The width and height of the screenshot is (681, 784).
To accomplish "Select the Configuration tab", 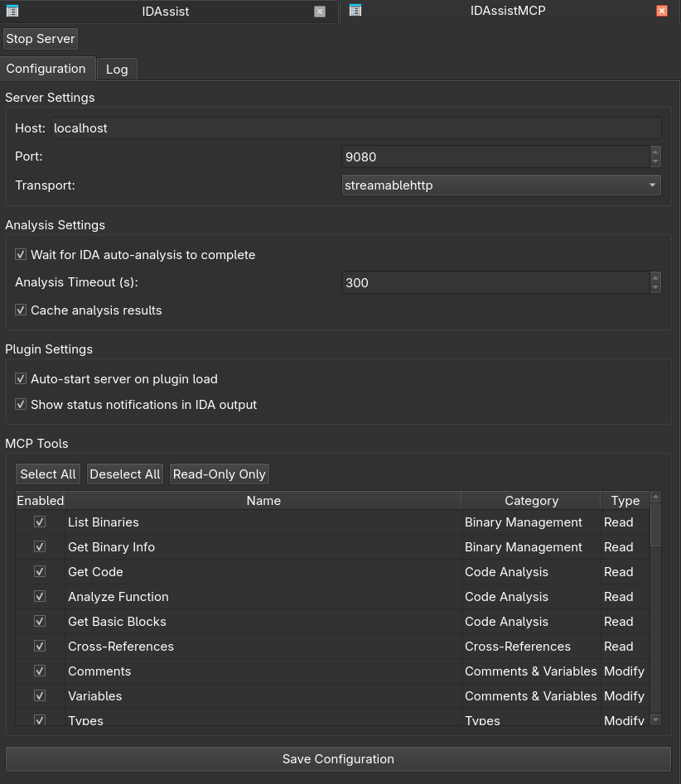I will 46,68.
